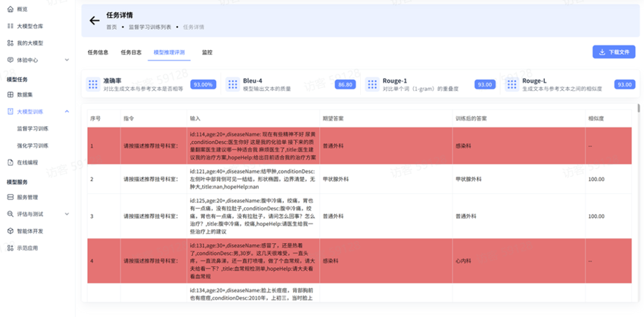Click the id:131 input text cell
This screenshot has width=644, height=317.
(253, 261)
